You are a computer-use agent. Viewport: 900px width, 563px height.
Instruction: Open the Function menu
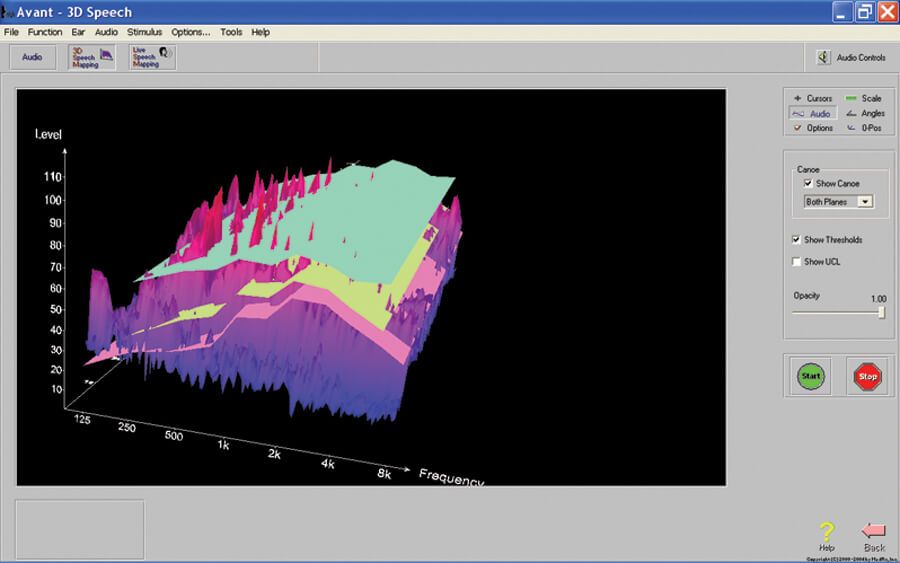[45, 32]
